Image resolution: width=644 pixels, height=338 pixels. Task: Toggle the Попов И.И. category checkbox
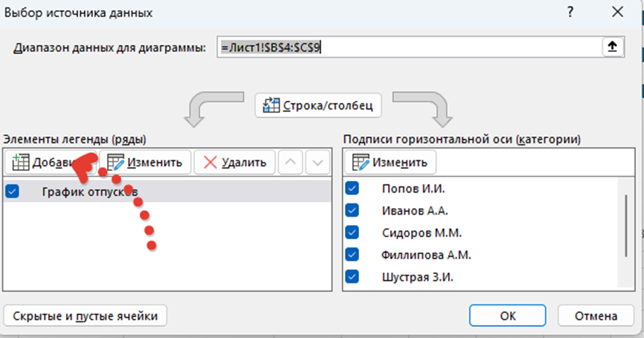click(x=351, y=189)
